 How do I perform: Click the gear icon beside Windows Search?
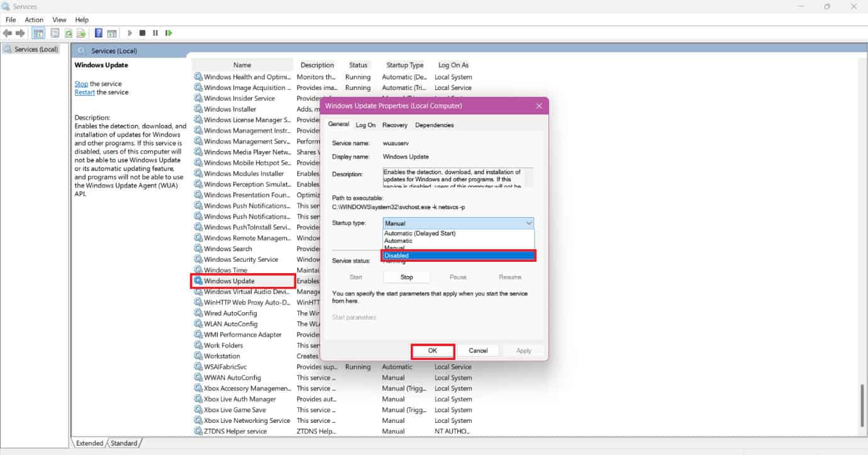click(x=198, y=249)
